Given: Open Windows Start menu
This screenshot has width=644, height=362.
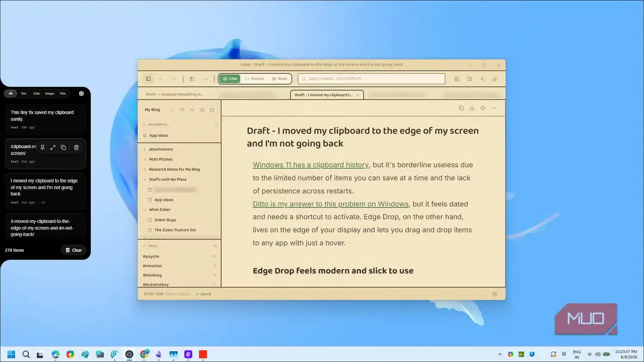Looking at the screenshot, I should pyautogui.click(x=11, y=354).
